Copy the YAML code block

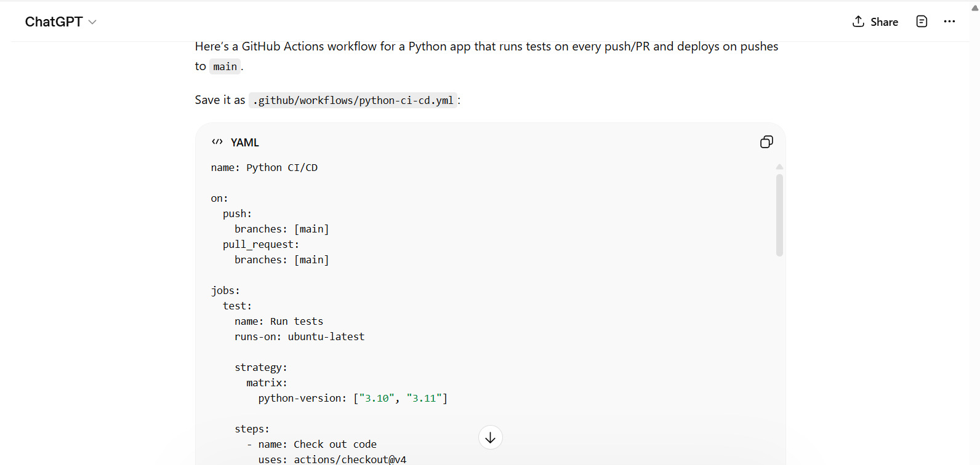click(766, 142)
